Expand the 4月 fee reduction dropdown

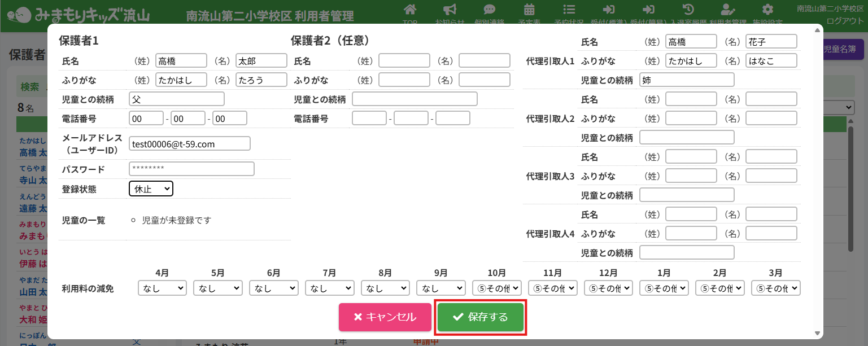(x=162, y=288)
